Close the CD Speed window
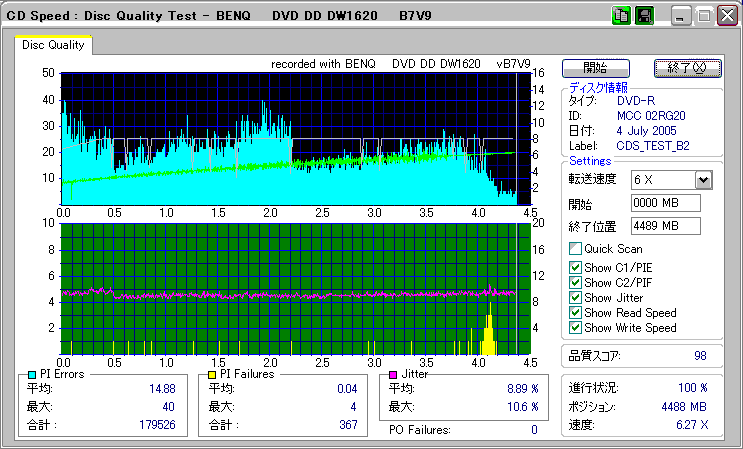Image resolution: width=743 pixels, height=449 pixels. (x=725, y=16)
